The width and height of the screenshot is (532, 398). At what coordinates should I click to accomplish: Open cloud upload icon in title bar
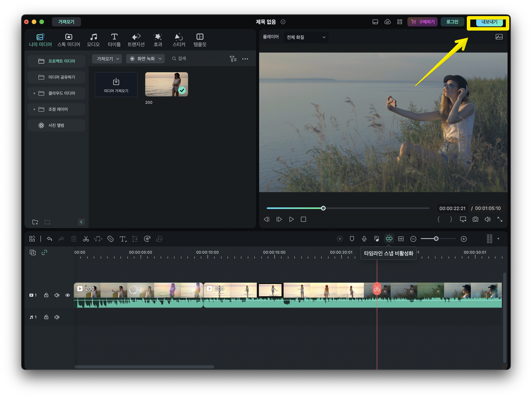pyautogui.click(x=388, y=22)
